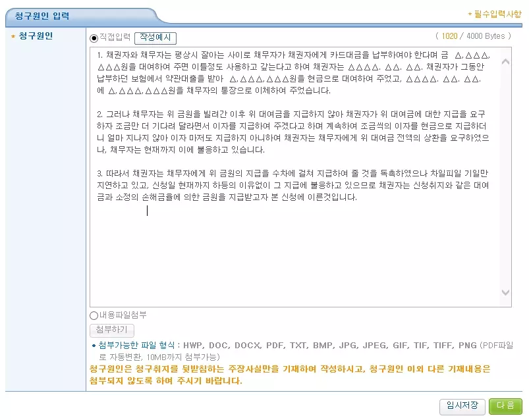Click the textarea scroll-down arrow
This screenshot has height=420, width=529.
(505, 292)
